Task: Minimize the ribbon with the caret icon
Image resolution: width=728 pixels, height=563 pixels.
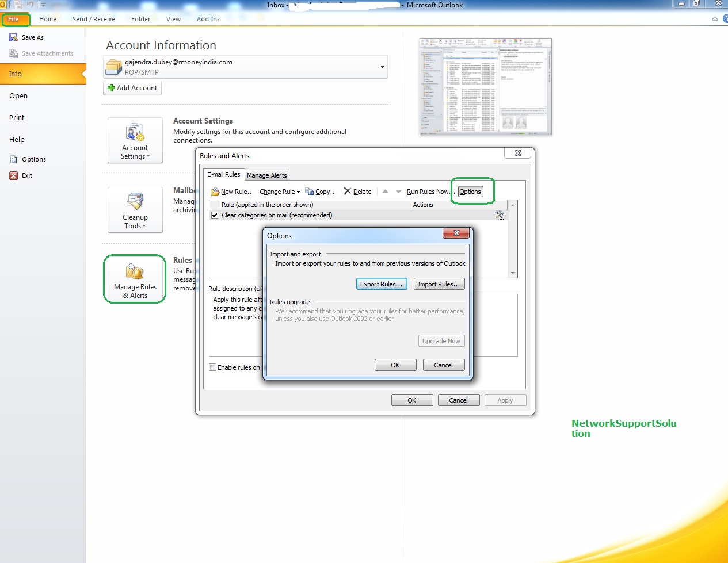Action: click(715, 19)
